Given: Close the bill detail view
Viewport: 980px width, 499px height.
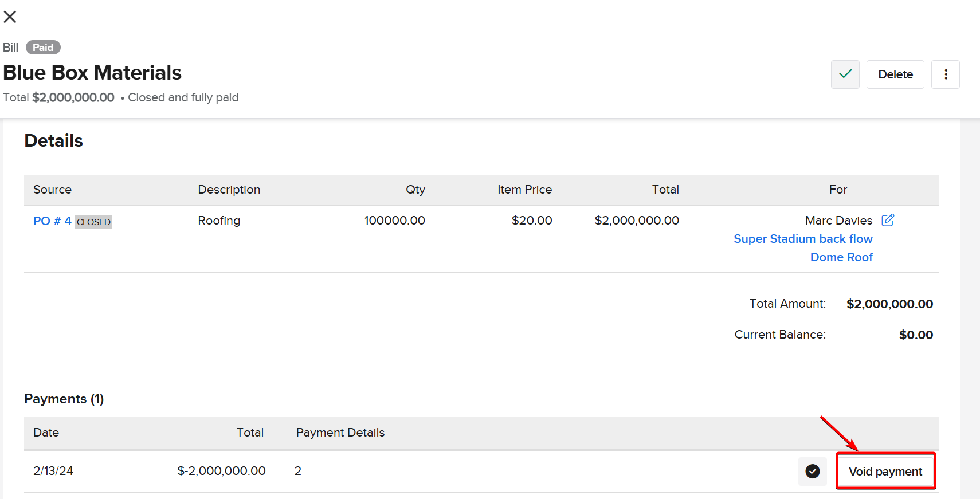Looking at the screenshot, I should tap(10, 17).
